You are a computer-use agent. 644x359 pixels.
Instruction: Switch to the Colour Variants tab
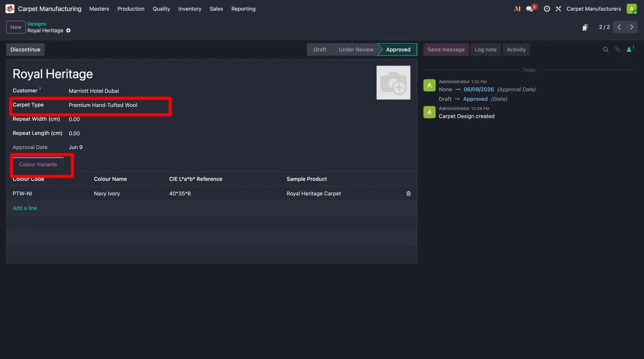click(38, 164)
